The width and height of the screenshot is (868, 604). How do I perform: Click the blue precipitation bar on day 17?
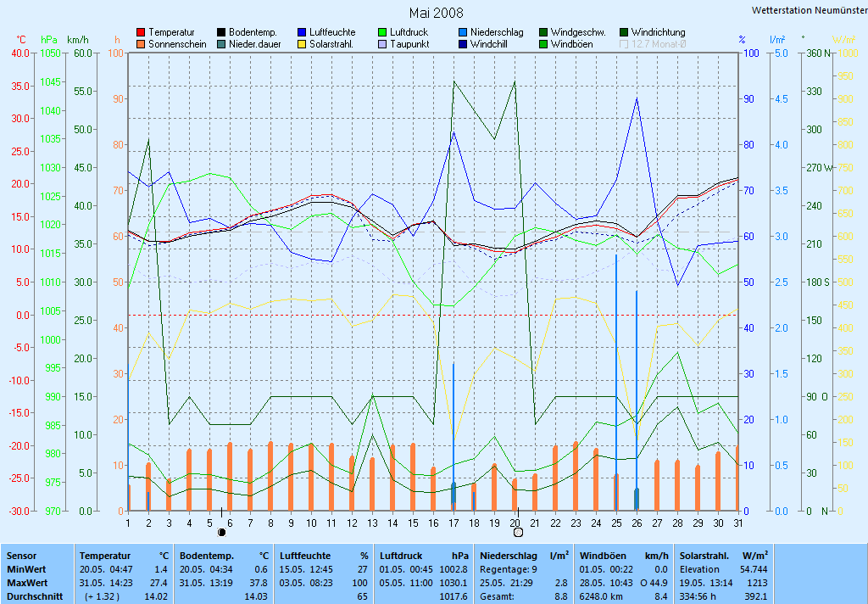453,437
